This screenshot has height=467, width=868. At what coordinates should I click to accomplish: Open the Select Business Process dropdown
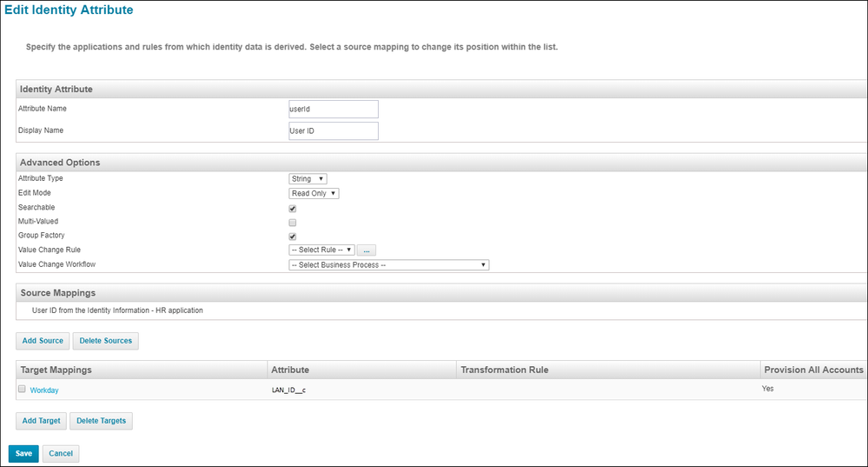(x=388, y=265)
